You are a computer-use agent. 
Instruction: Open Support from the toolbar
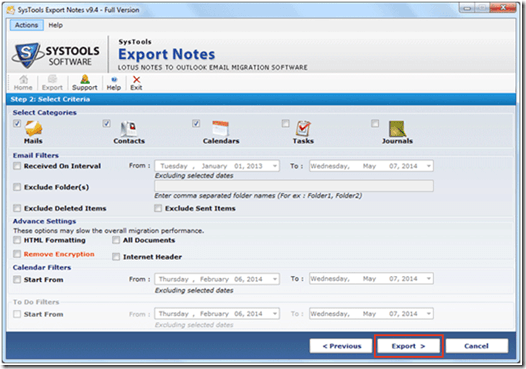pos(85,83)
